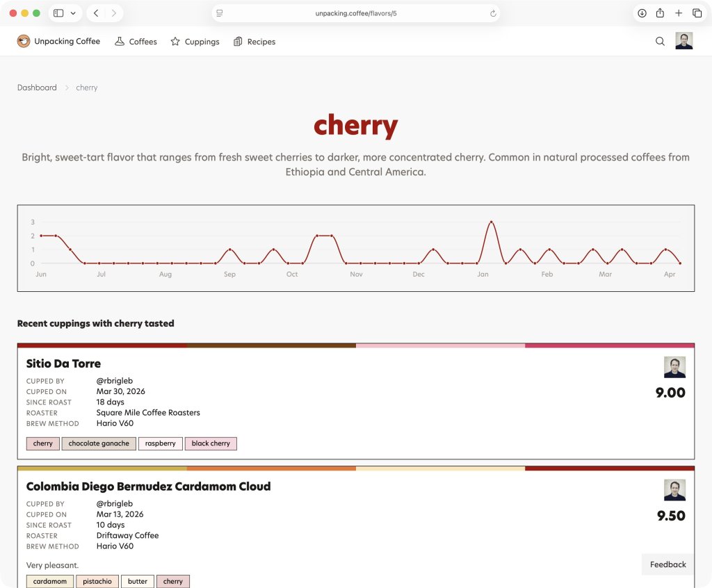Click the January peak on the flavor chart
Image resolution: width=712 pixels, height=588 pixels.
point(491,222)
